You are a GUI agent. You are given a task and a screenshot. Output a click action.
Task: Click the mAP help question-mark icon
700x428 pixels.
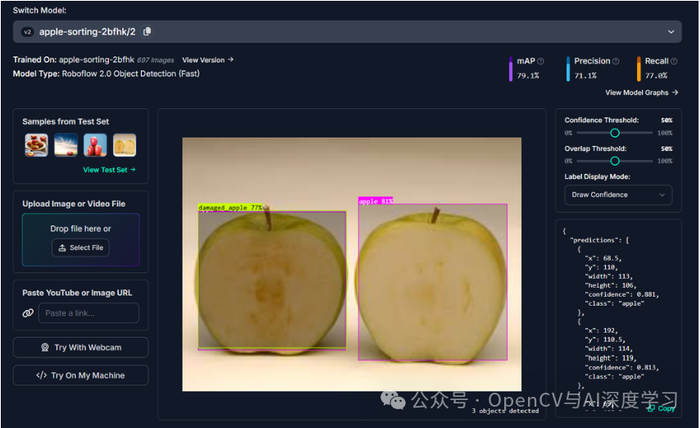click(541, 61)
